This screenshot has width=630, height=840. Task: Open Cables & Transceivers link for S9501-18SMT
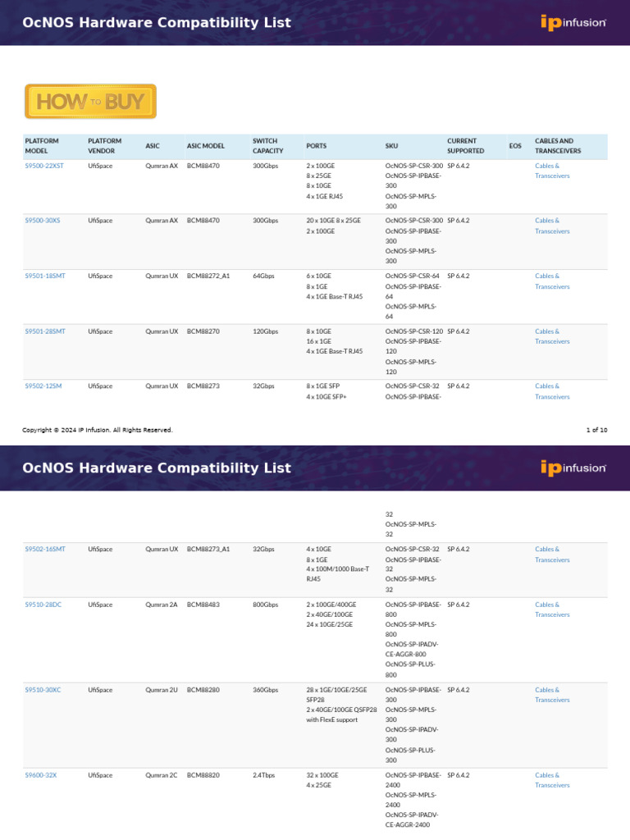pyautogui.click(x=552, y=281)
